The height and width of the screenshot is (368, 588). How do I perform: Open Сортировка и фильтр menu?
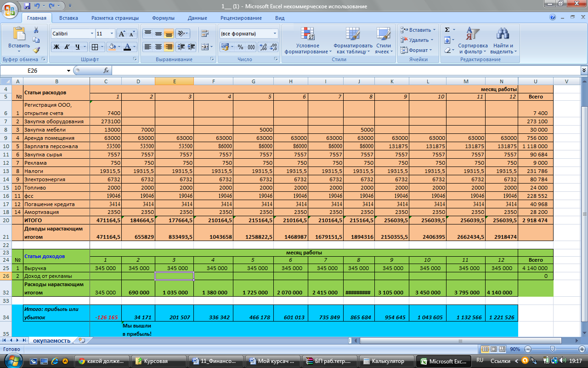473,40
